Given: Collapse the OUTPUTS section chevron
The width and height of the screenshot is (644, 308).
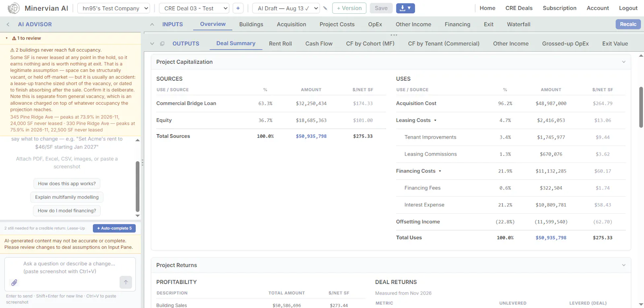Looking at the screenshot, I should (x=152, y=44).
